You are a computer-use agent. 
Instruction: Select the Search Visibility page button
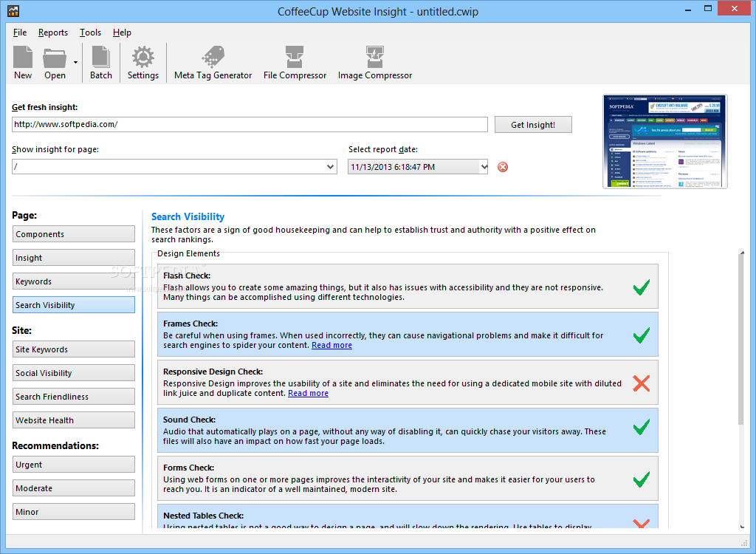tap(74, 305)
